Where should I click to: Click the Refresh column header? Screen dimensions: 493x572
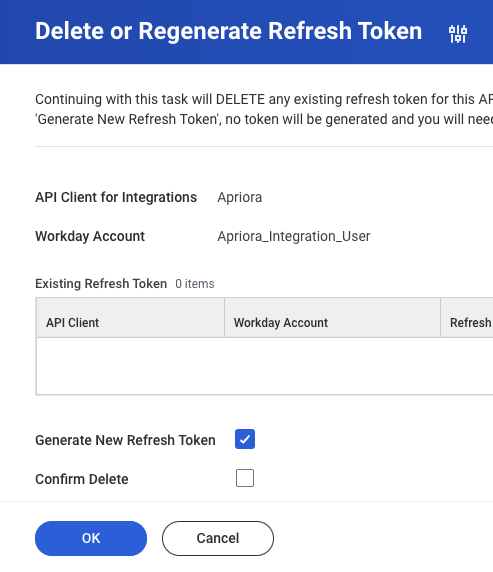click(467, 317)
